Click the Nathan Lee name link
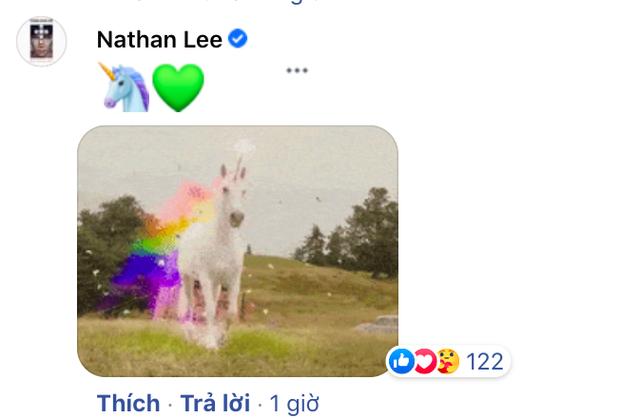This screenshot has height=418, width=620. [x=159, y=40]
